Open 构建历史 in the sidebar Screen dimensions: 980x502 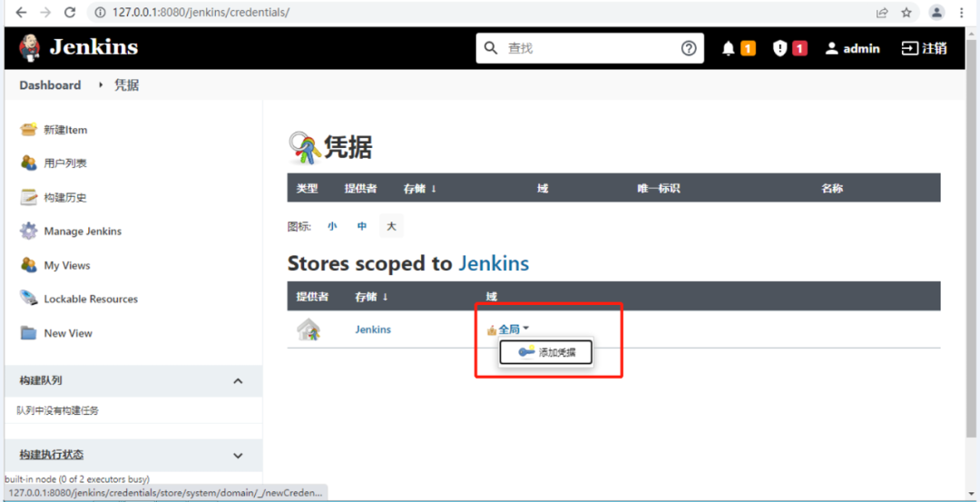(65, 198)
